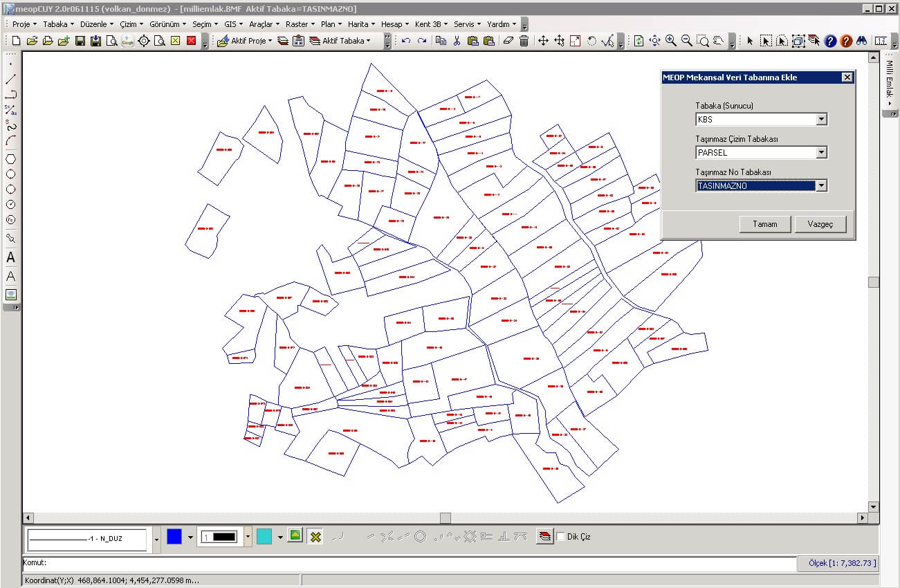
Task: Select the eraser tool in toolbar
Action: [508, 41]
